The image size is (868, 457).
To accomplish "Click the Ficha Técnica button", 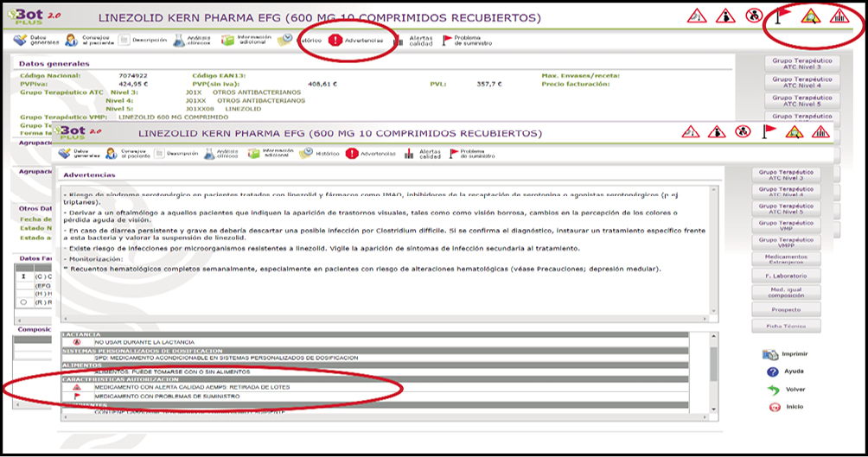I will tap(786, 326).
